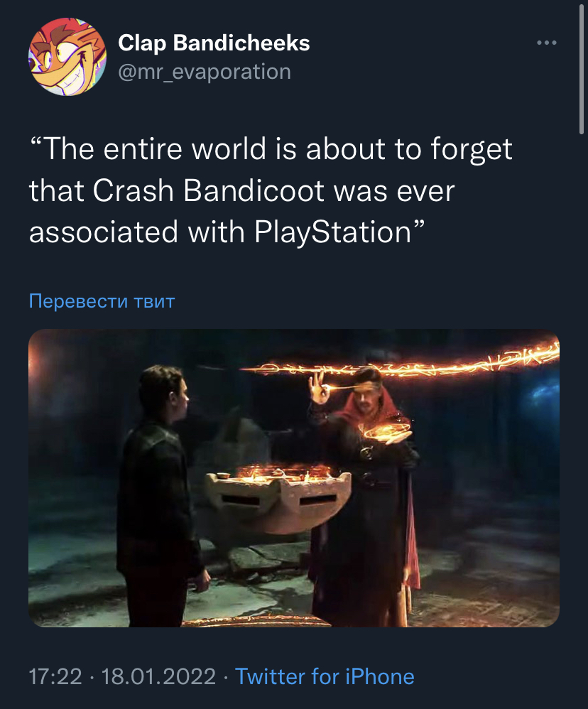The height and width of the screenshot is (709, 588).
Task: Open the @mr_evaporation handle
Action: pos(205,72)
